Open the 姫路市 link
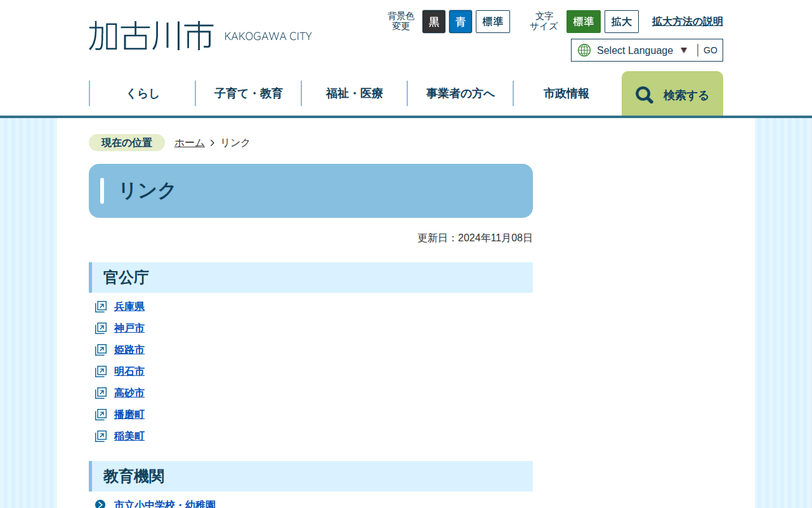 [x=129, y=350]
